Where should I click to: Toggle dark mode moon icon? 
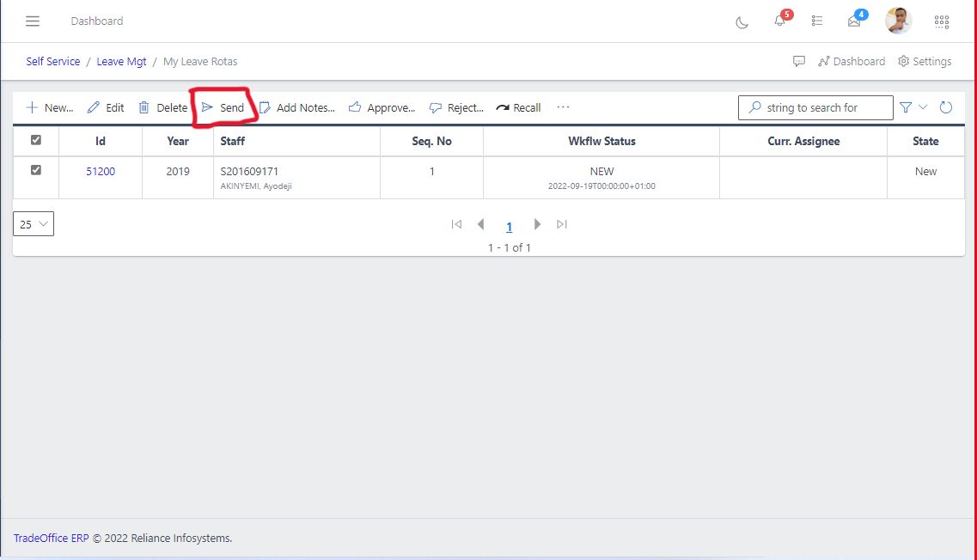click(x=742, y=21)
